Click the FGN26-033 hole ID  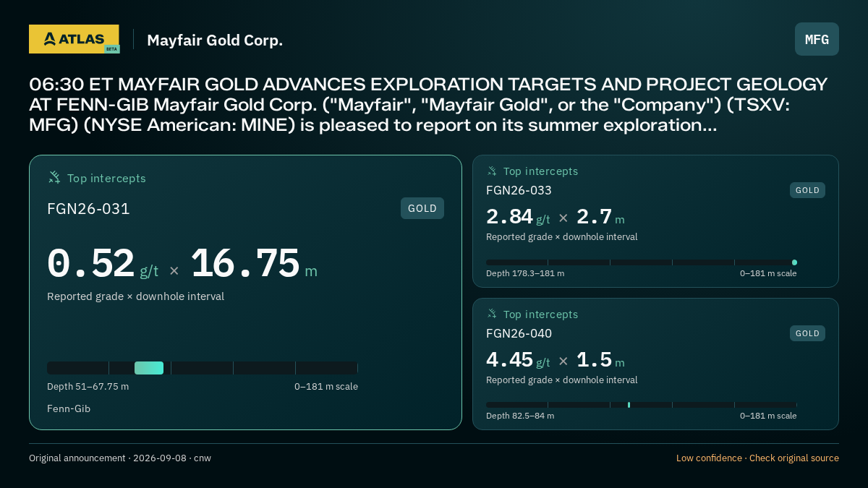(519, 190)
